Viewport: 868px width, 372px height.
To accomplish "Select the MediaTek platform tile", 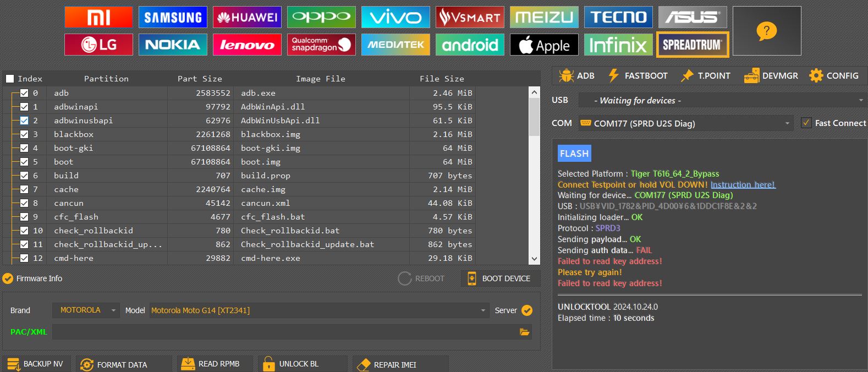I will (395, 45).
